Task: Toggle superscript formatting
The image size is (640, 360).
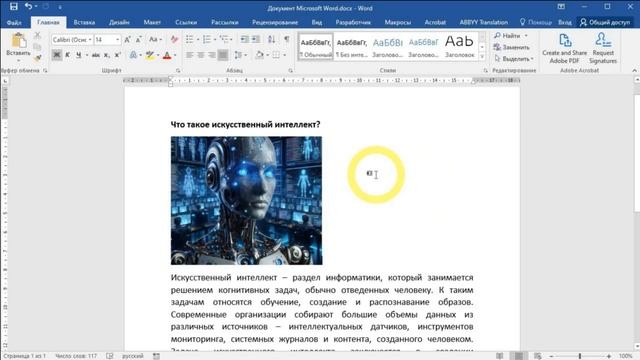Action: (x=118, y=55)
